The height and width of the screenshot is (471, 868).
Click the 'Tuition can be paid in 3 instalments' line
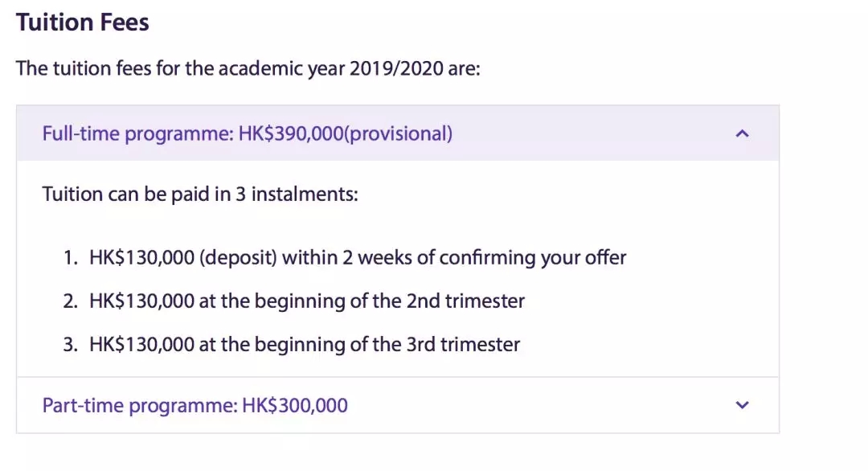[x=200, y=195]
